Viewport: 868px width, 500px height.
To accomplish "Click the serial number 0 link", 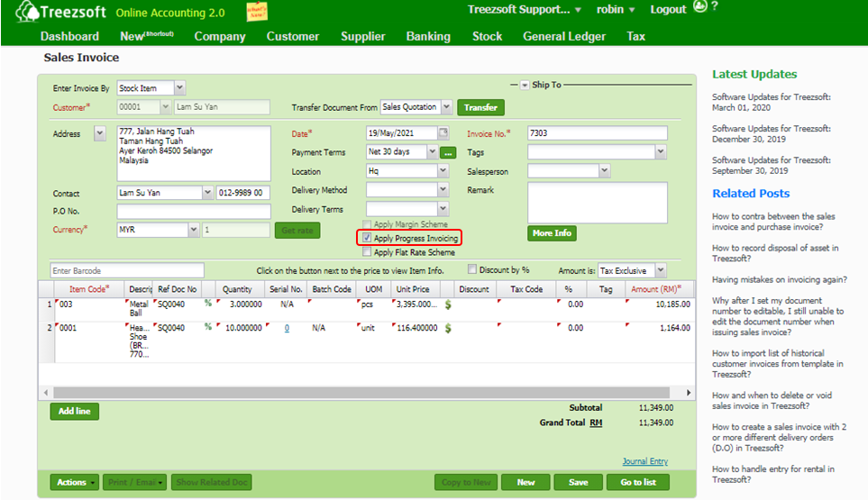I will [287, 328].
